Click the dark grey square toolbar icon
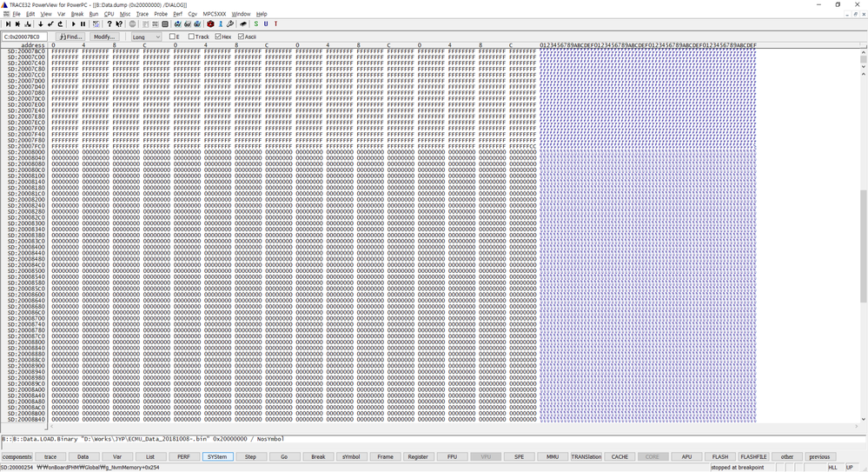Screen dimensions: 868x472 [165, 23]
